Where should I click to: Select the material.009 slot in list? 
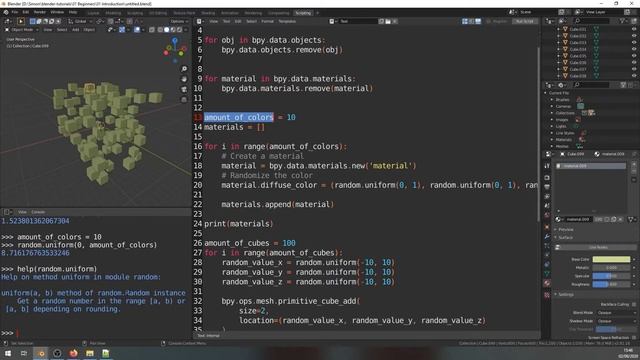tap(591, 166)
